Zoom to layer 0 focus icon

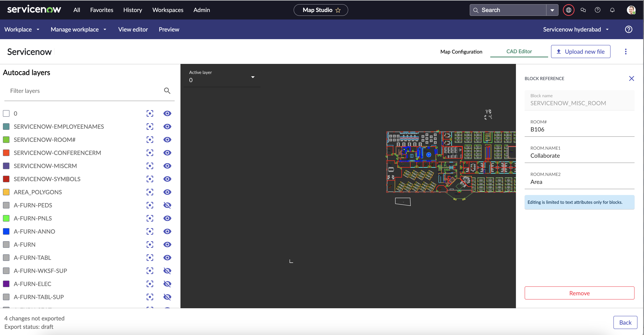pyautogui.click(x=150, y=113)
